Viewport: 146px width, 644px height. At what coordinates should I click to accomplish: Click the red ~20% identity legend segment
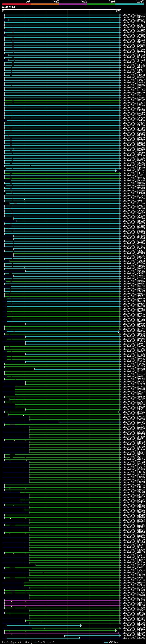pos(16,4)
